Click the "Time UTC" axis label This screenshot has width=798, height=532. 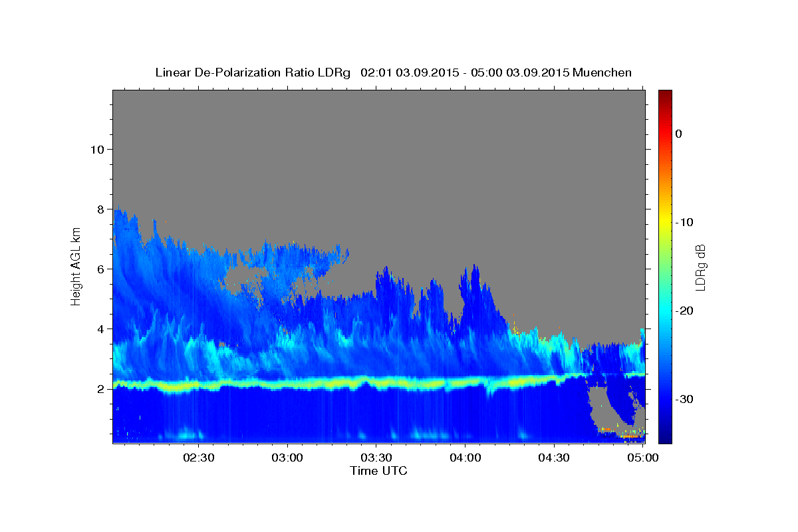[378, 471]
